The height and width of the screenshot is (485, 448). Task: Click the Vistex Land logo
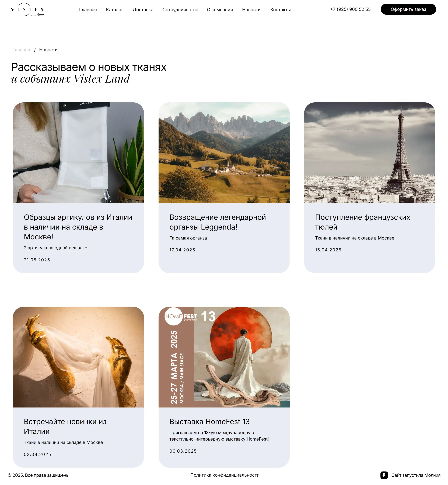(28, 10)
